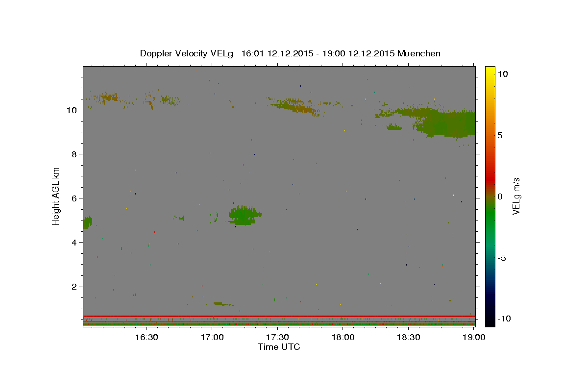
Task: Click the 'Muenchen' station name in title
Action: (x=419, y=53)
